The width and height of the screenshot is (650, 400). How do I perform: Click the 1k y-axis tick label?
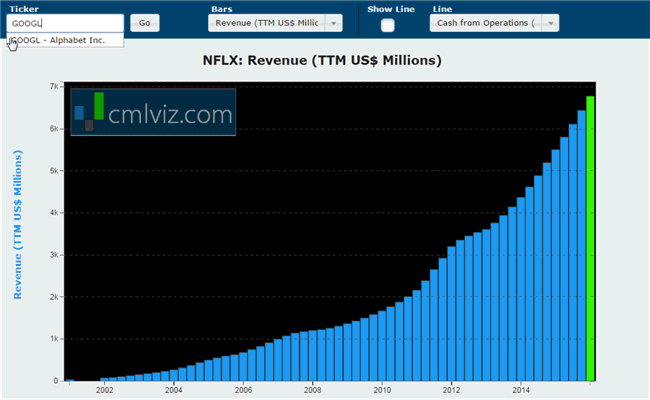(54, 339)
